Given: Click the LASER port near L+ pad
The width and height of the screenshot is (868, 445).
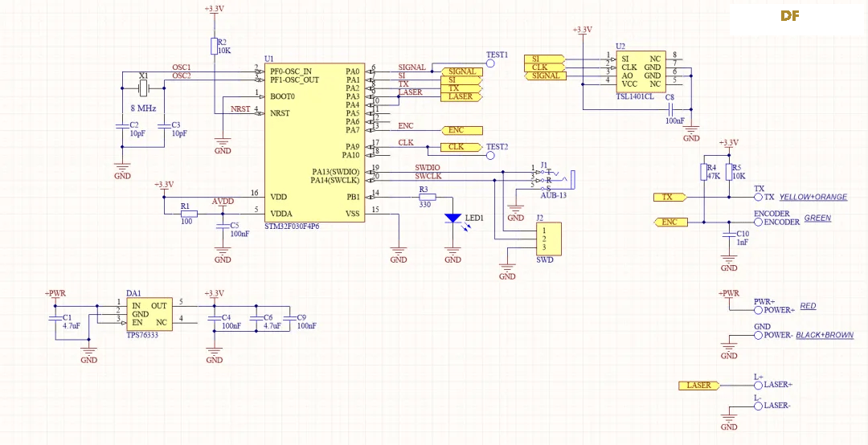Looking at the screenshot, I should [x=699, y=386].
